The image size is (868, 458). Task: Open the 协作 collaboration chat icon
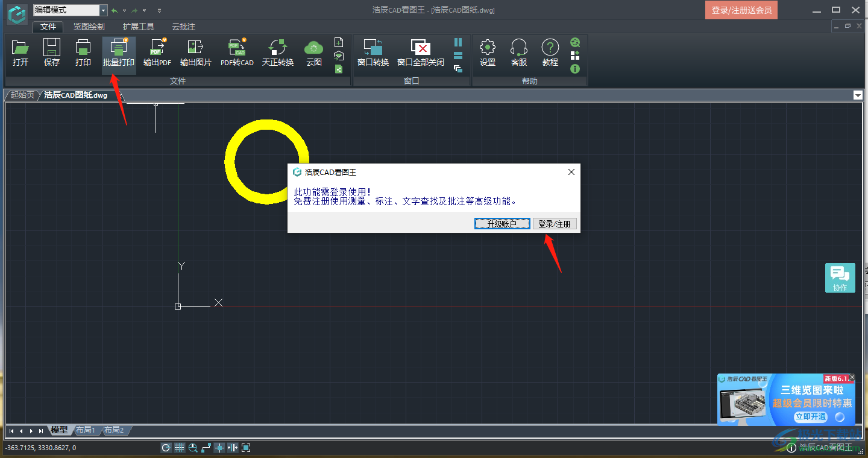pos(840,278)
